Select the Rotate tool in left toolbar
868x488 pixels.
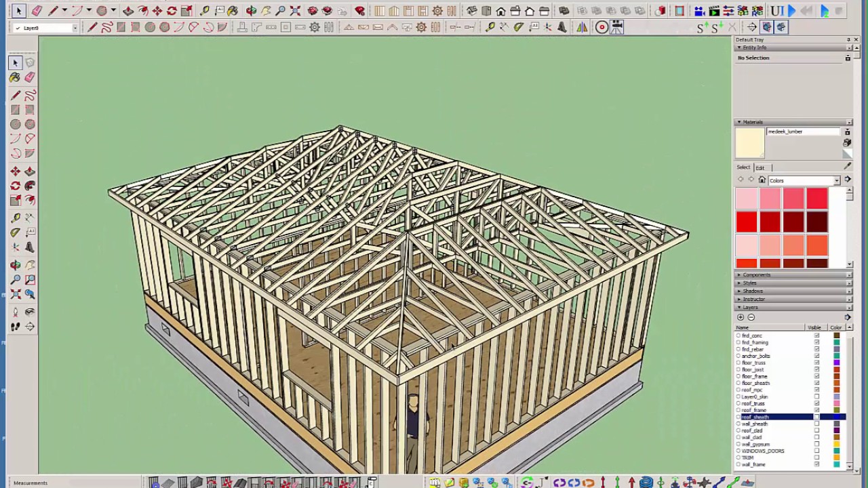point(15,186)
